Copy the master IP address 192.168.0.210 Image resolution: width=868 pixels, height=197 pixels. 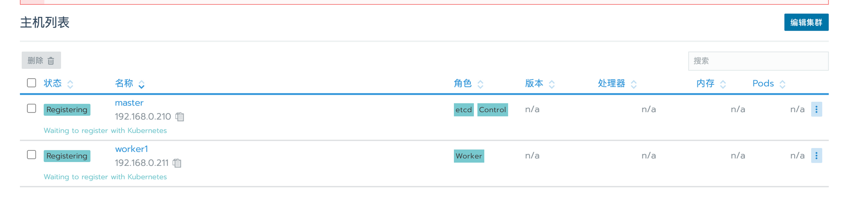(x=180, y=117)
